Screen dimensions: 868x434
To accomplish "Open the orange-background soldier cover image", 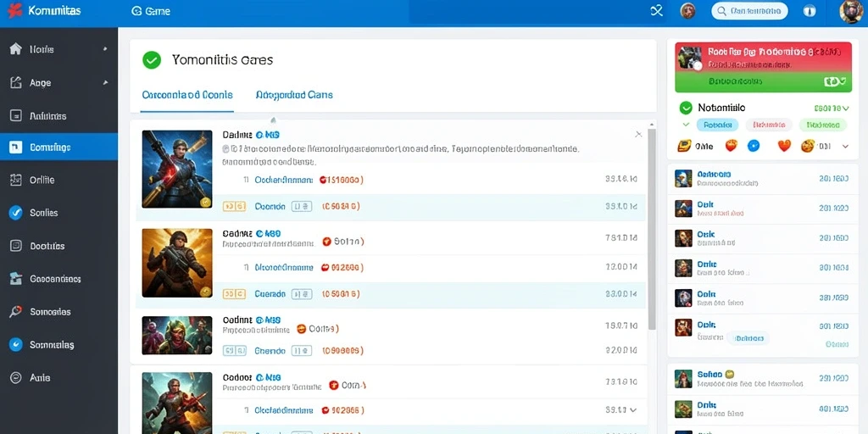I will coord(177,263).
